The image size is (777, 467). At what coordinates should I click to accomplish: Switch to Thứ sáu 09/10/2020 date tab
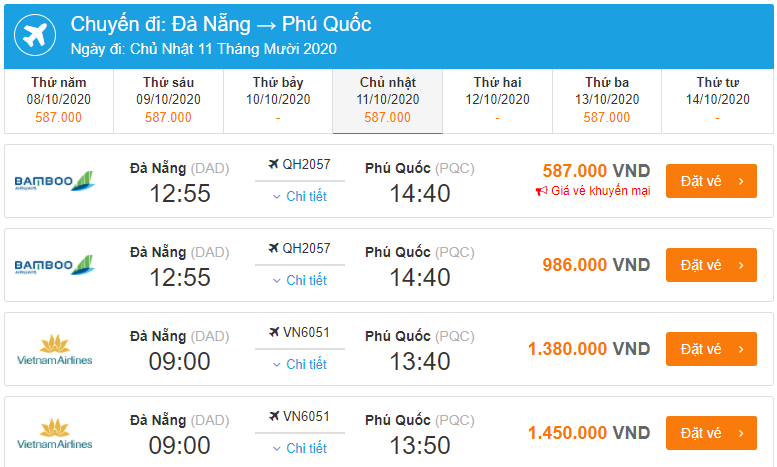[168, 100]
